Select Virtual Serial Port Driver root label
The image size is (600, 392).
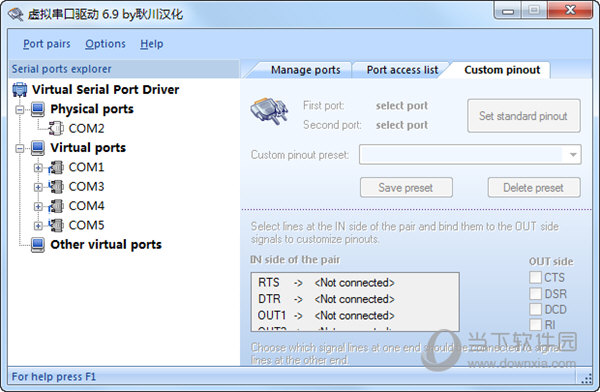tap(106, 90)
